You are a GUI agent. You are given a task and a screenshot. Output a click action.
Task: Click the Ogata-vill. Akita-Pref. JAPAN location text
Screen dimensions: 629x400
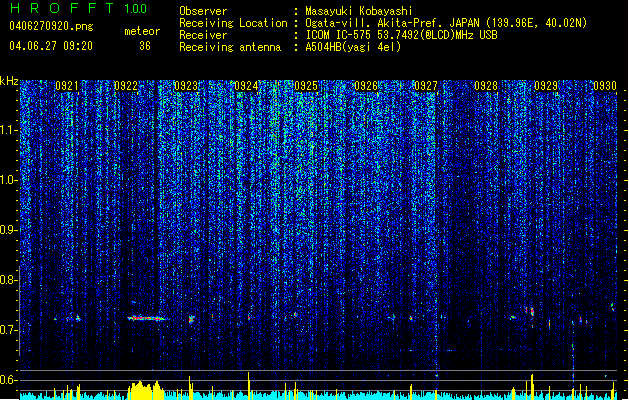446,23
